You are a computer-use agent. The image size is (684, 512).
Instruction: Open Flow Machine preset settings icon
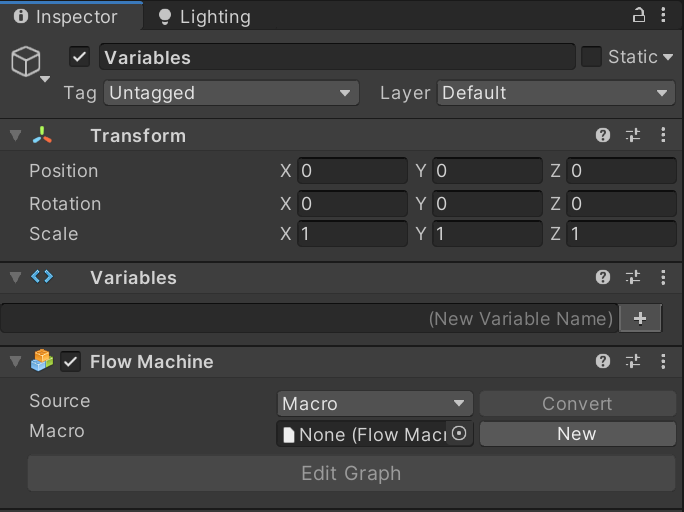pos(633,362)
